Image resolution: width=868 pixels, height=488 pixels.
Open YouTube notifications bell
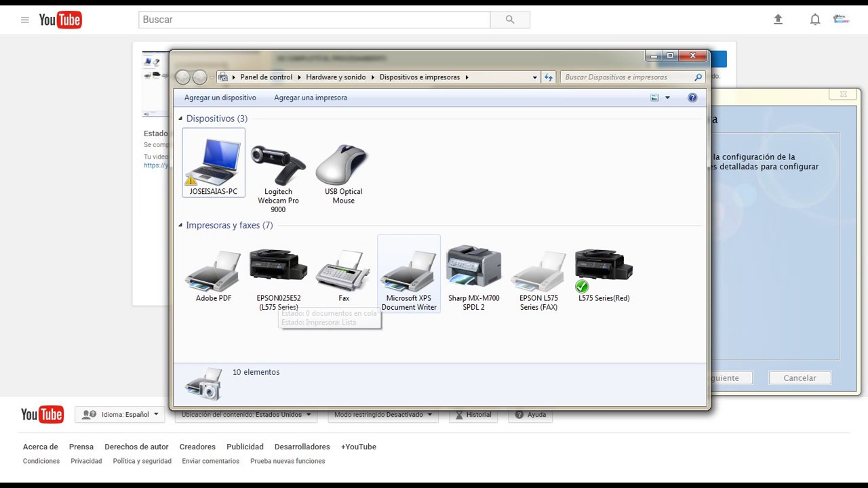tap(815, 20)
